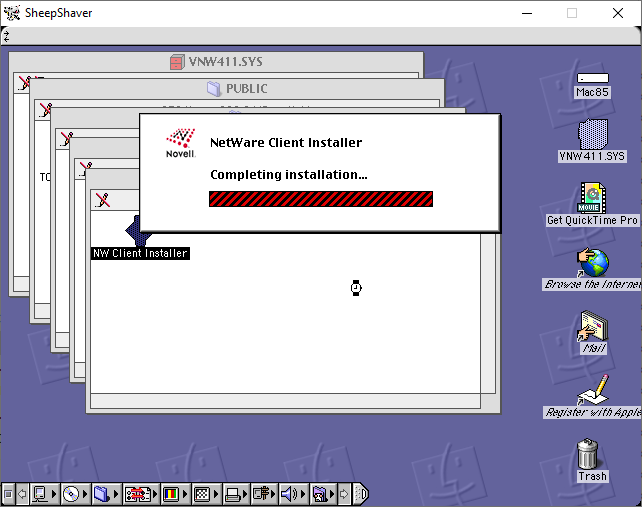This screenshot has width=642, height=507.
Task: Open the monitor resolution strip module
Action: 206,494
